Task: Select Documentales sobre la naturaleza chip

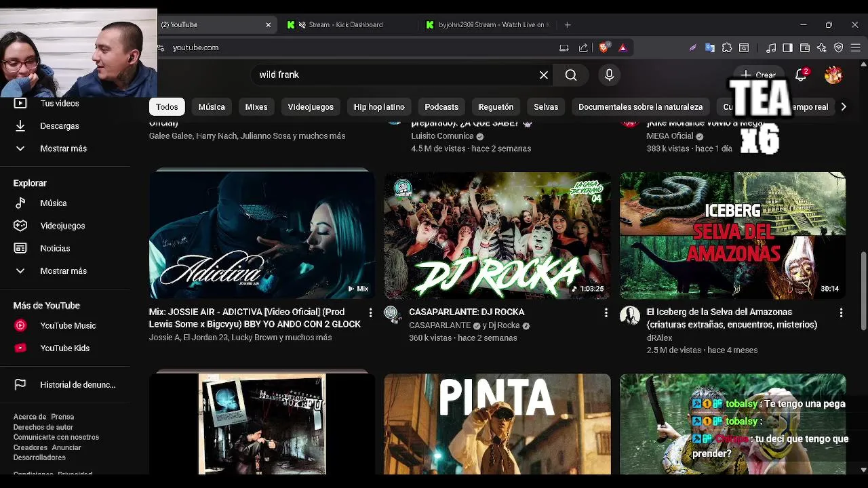Action: (641, 107)
